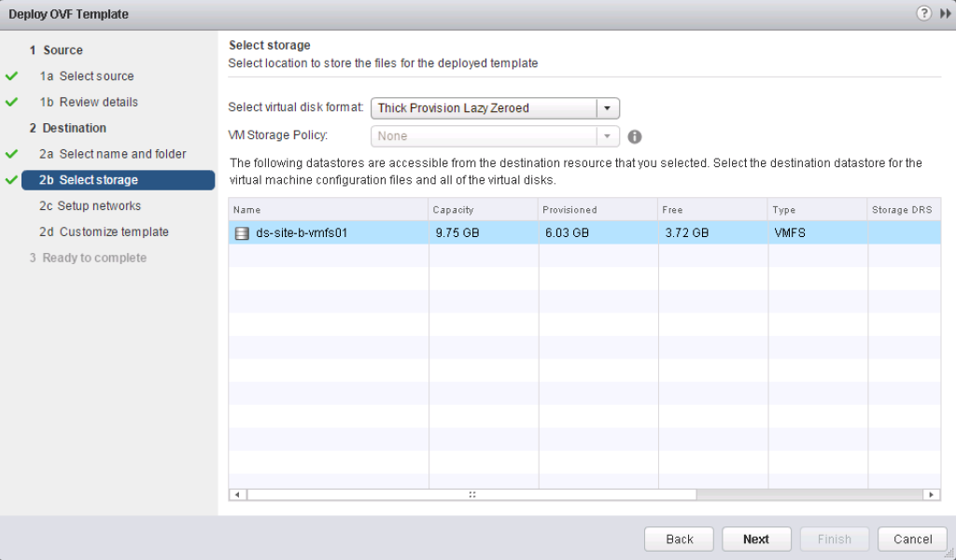Click the horizontal scrollbar thumb
The width and height of the screenshot is (956, 560).
click(471, 495)
